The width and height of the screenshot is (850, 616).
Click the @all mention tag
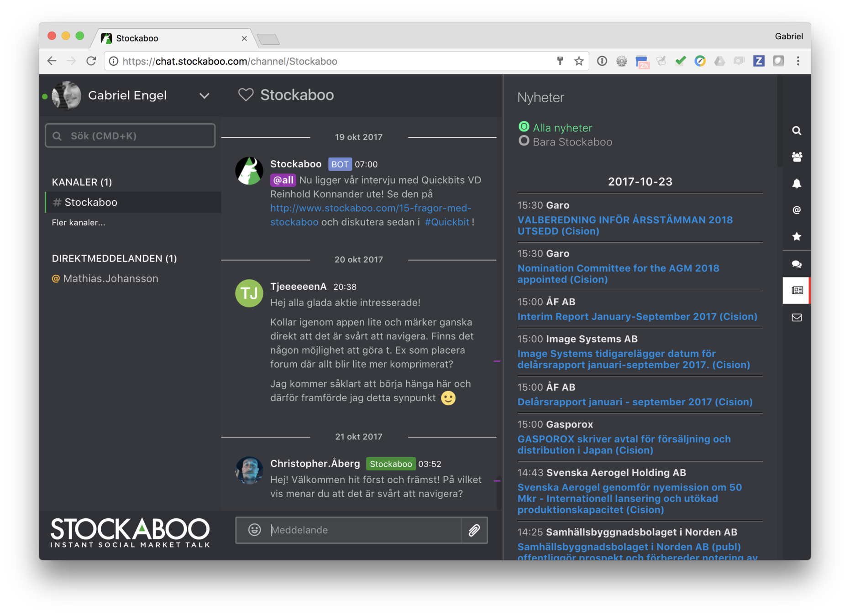(x=283, y=180)
